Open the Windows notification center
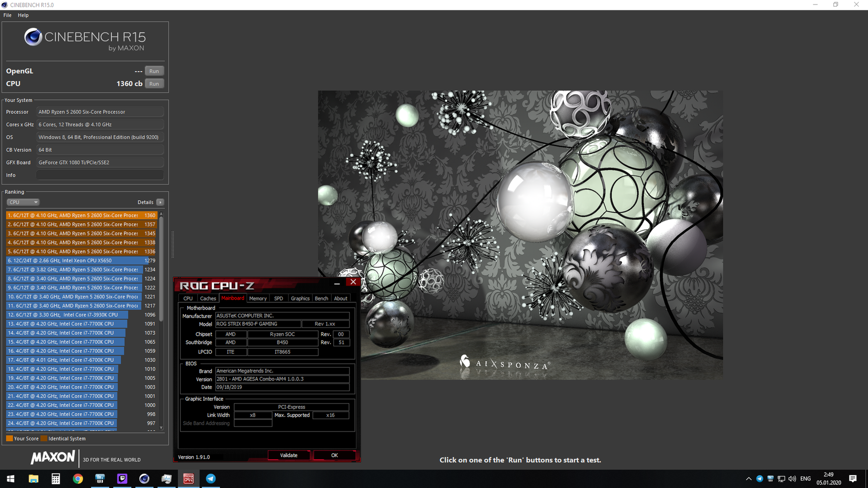The height and width of the screenshot is (488, 868). pos(853,479)
